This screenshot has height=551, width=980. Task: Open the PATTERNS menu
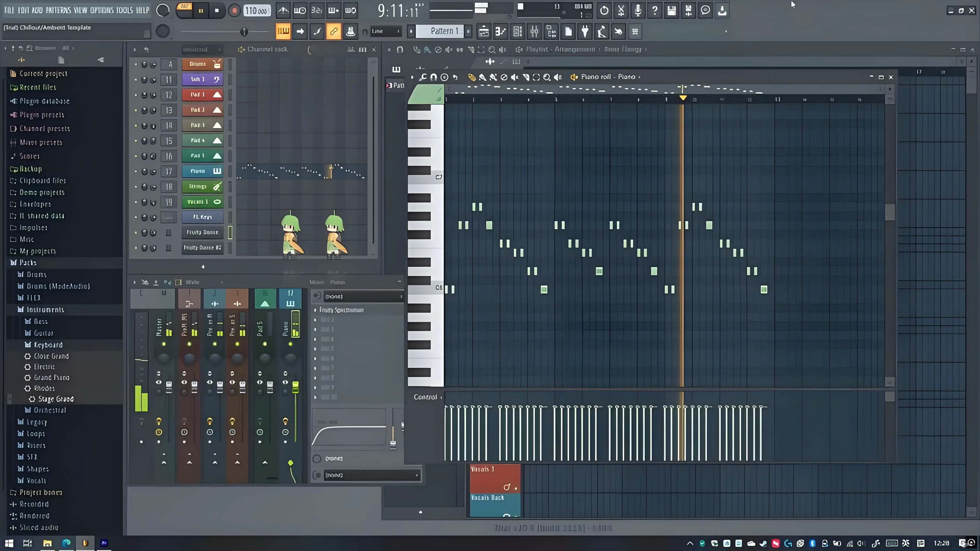(58, 10)
